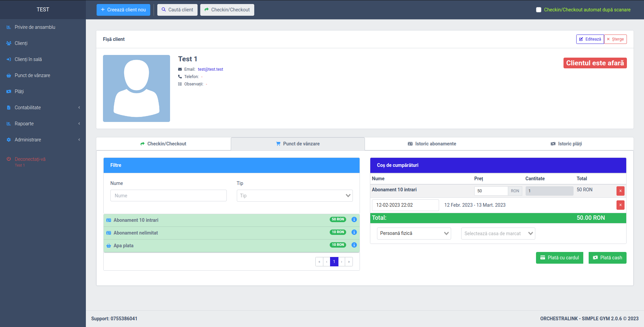Click the client avatar picture
The width and height of the screenshot is (644, 327).
click(137, 88)
